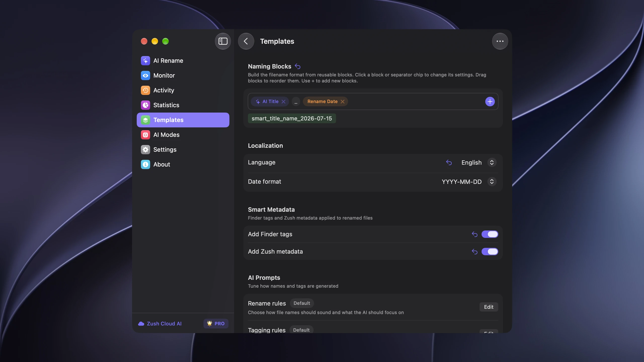Disable the Add Finder tags switch
644x362 pixels.
490,234
